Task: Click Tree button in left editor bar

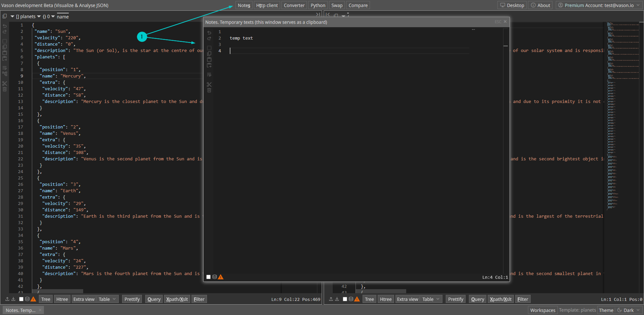Action: click(46, 299)
